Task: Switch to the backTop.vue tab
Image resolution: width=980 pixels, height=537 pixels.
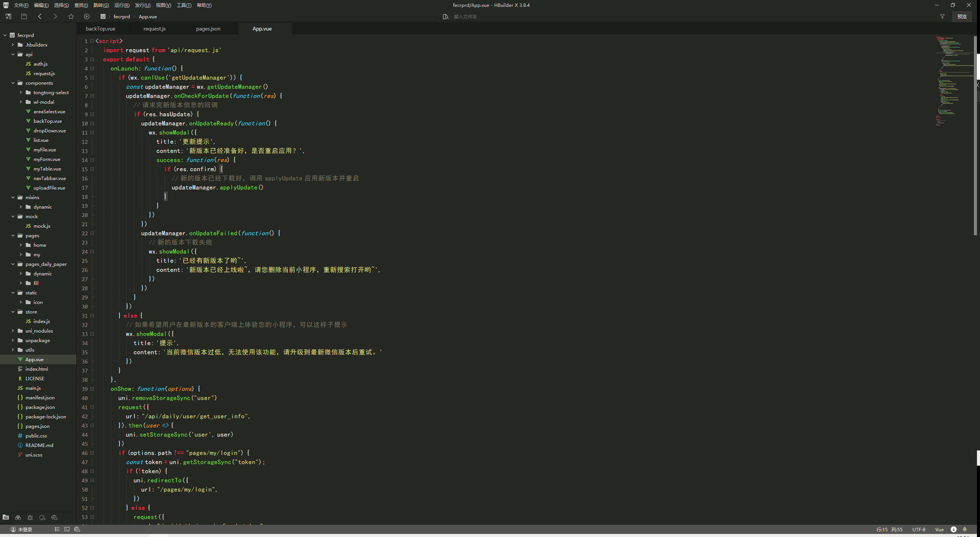Action: (100, 29)
